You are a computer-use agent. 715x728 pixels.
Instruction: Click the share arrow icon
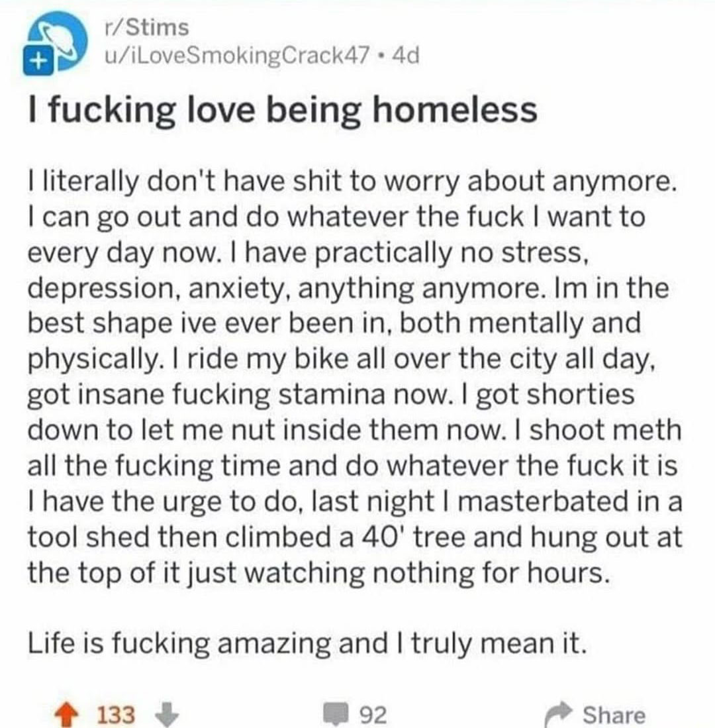pos(557,714)
